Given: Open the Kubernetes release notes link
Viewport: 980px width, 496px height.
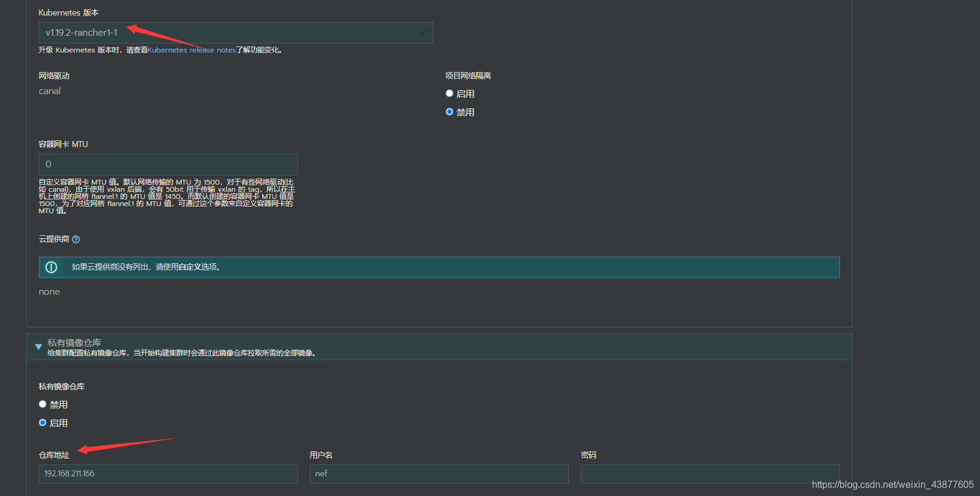Looking at the screenshot, I should point(192,50).
